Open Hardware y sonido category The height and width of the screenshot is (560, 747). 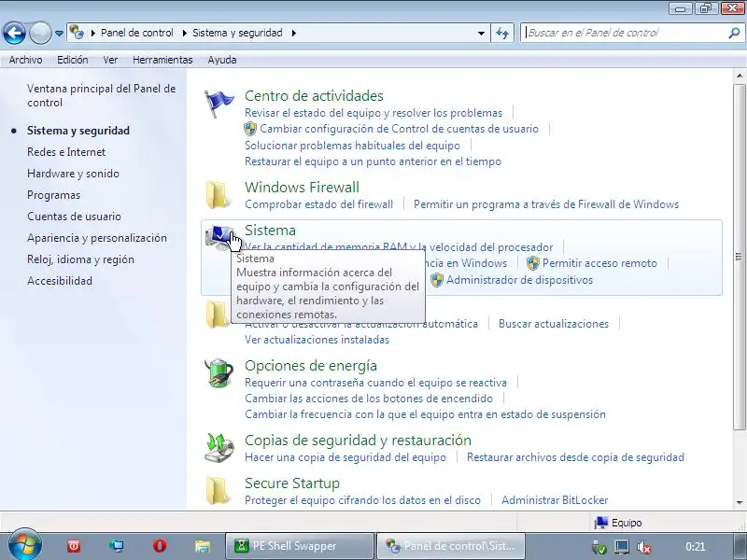click(73, 174)
